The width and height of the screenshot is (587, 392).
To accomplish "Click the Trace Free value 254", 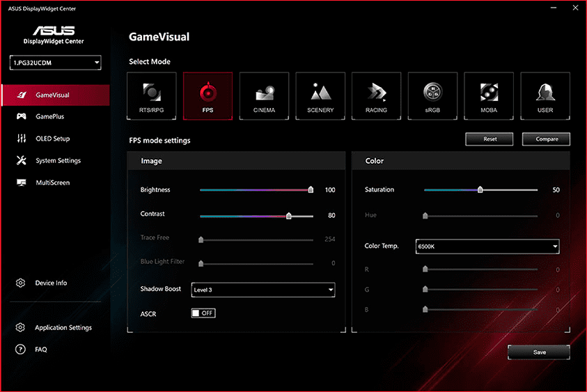I will (330, 240).
